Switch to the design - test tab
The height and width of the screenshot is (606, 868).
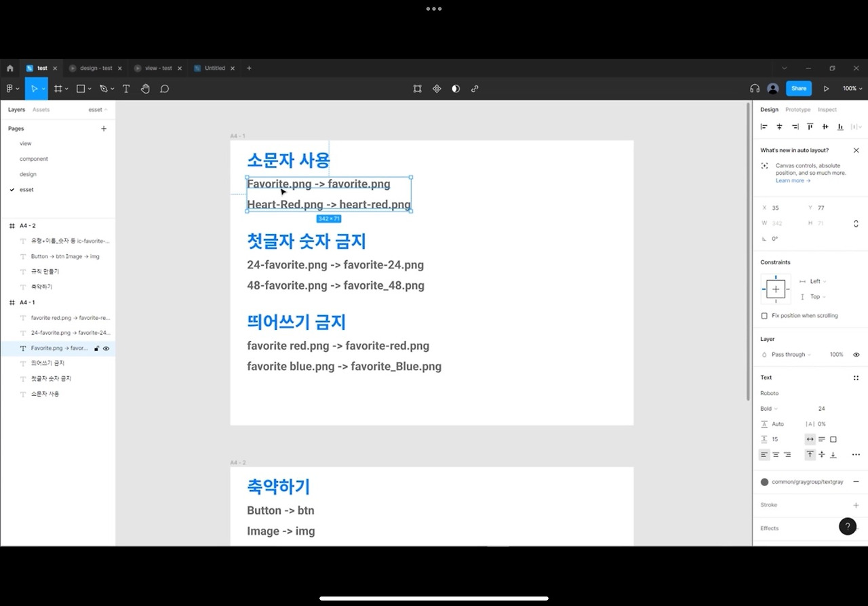(x=96, y=68)
